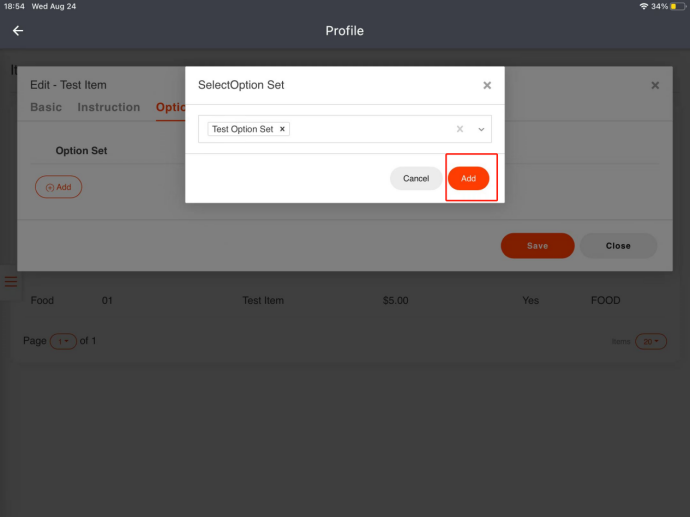The width and height of the screenshot is (690, 518).
Task: Open the hamburger side menu
Action: point(11,282)
